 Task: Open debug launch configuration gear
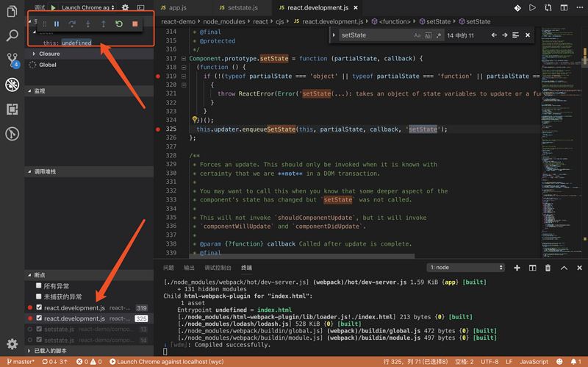pos(125,7)
